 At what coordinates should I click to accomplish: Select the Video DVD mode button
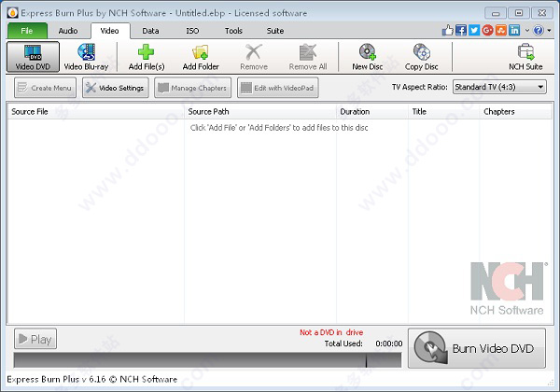coord(33,57)
